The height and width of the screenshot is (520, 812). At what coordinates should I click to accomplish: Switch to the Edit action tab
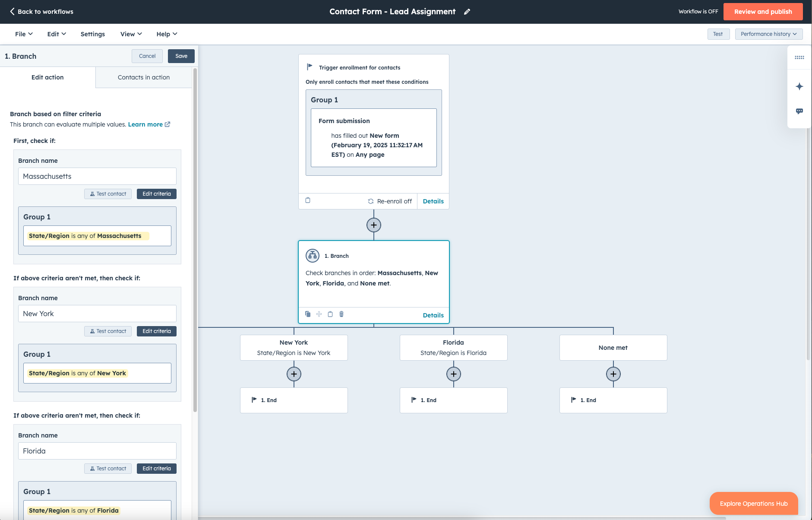[47, 77]
